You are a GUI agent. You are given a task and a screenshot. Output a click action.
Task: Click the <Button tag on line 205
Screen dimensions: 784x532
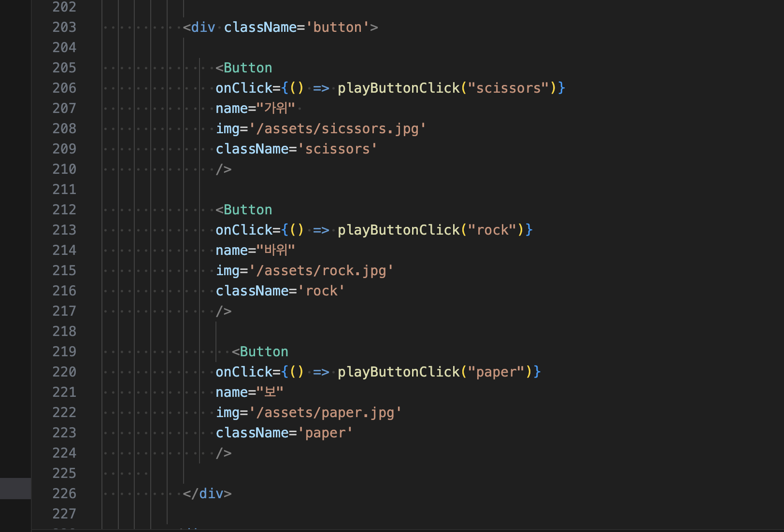[x=244, y=68]
